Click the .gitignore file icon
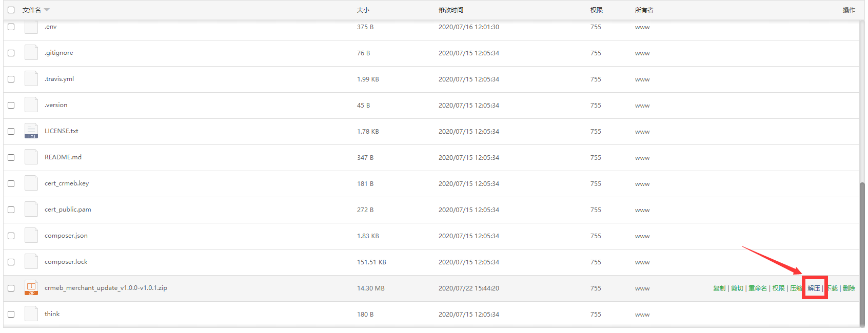The image size is (868, 333). [x=31, y=53]
